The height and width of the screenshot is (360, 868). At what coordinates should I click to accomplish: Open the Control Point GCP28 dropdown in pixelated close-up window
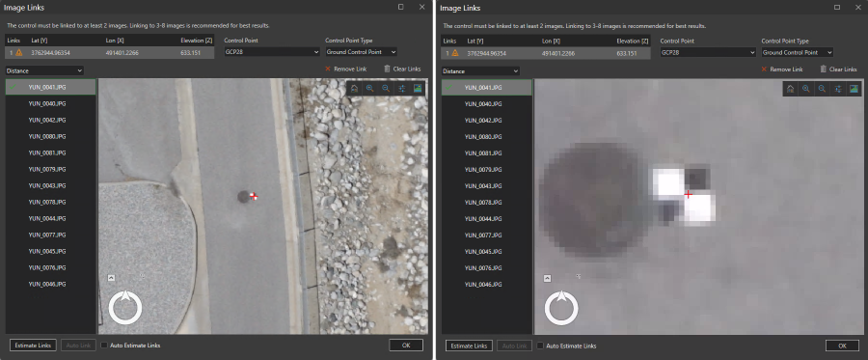[x=708, y=53]
